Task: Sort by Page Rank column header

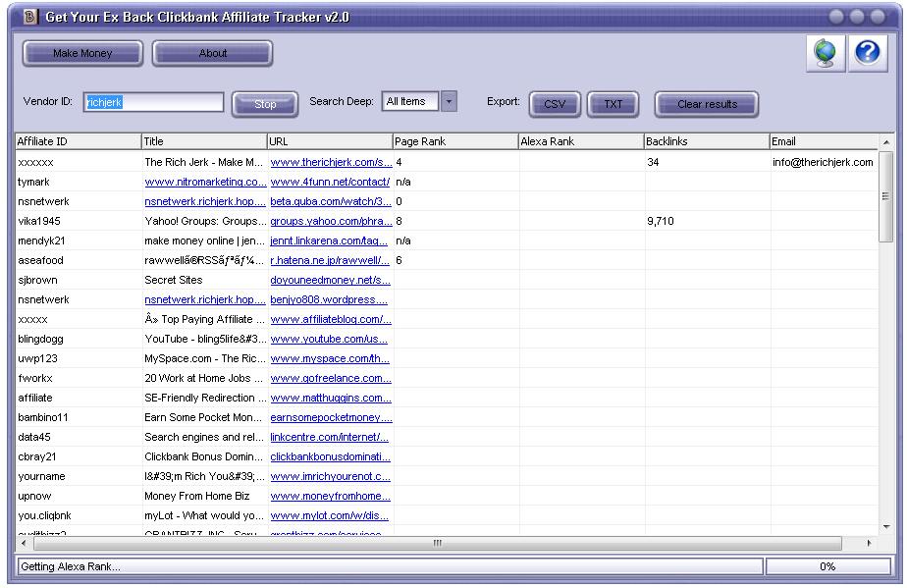Action: 455,141
